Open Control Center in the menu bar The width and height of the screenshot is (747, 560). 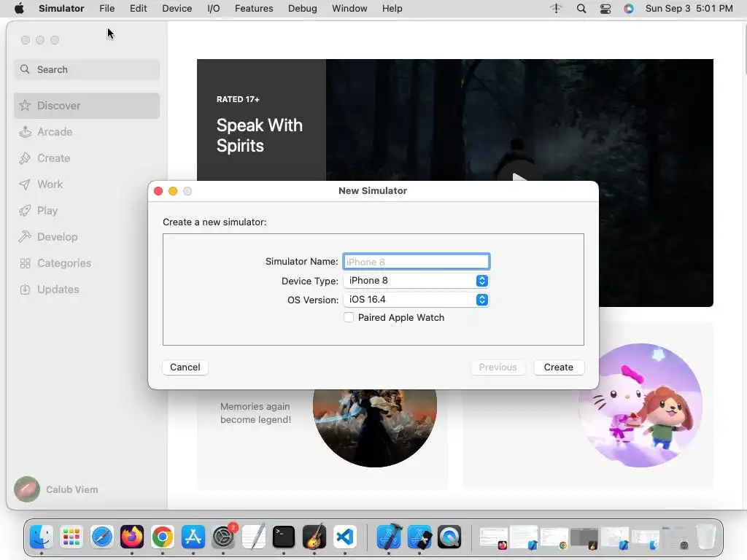[605, 9]
